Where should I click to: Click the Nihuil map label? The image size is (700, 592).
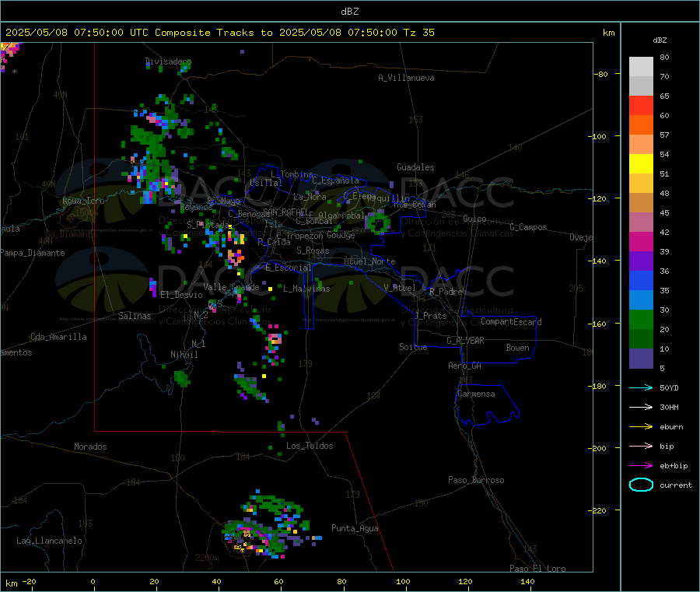coord(184,355)
